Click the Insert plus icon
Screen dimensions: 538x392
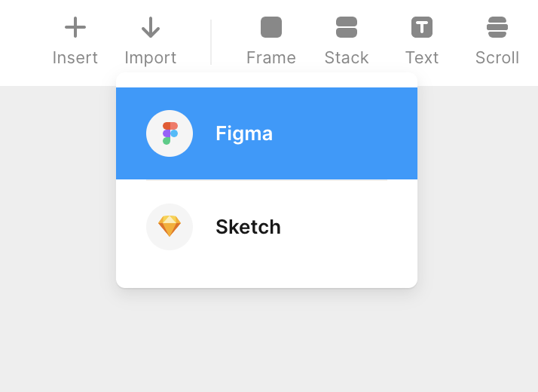pos(75,28)
